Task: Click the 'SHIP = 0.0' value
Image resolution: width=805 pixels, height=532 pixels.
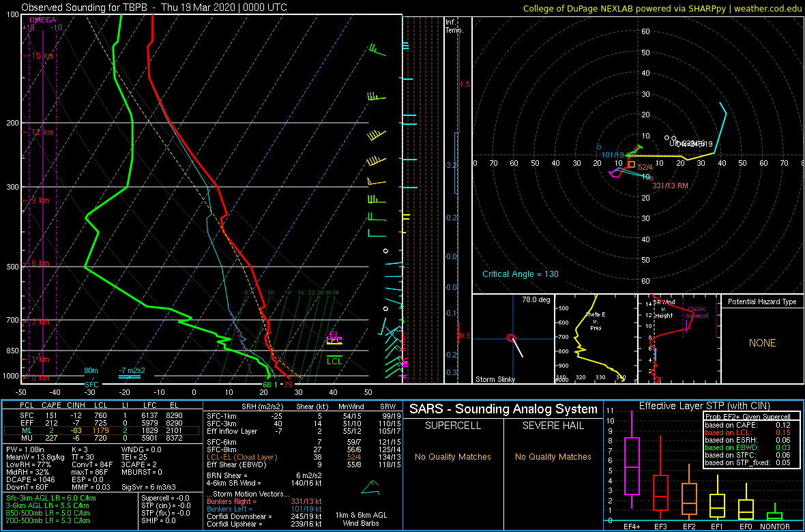Action: 159,520
